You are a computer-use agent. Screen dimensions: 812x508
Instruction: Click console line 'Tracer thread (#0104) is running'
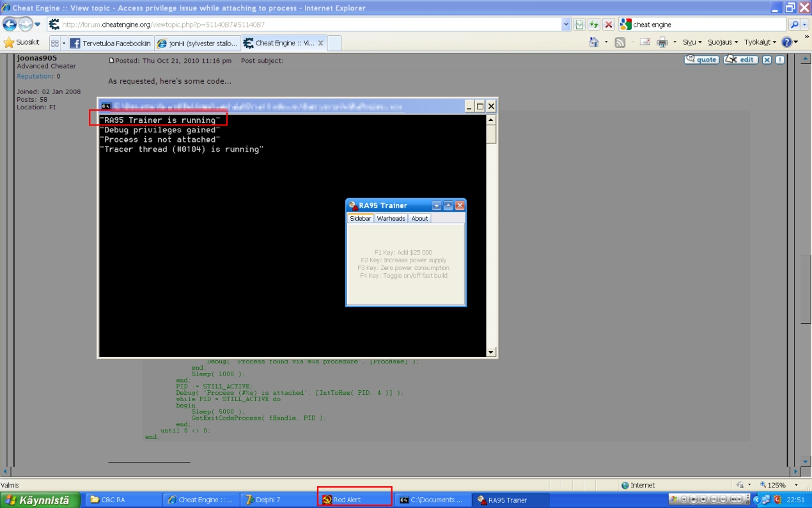tap(182, 149)
